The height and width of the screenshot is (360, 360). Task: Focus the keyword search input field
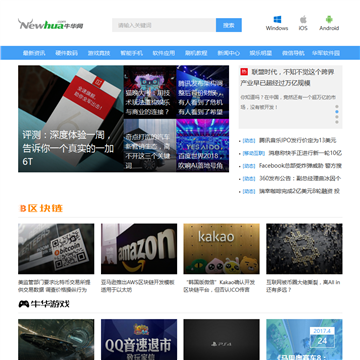tap(164, 25)
